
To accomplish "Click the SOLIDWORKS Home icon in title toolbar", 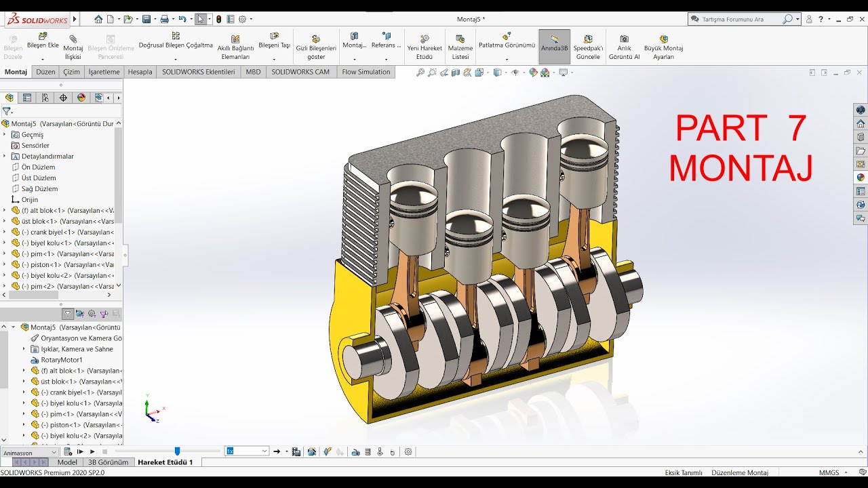I will tap(98, 19).
